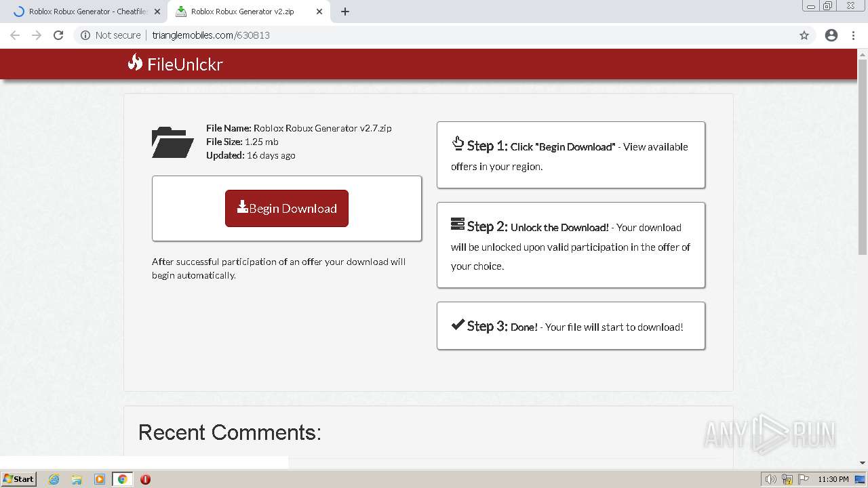
Task: Click the Not secure site info icon
Action: point(85,35)
